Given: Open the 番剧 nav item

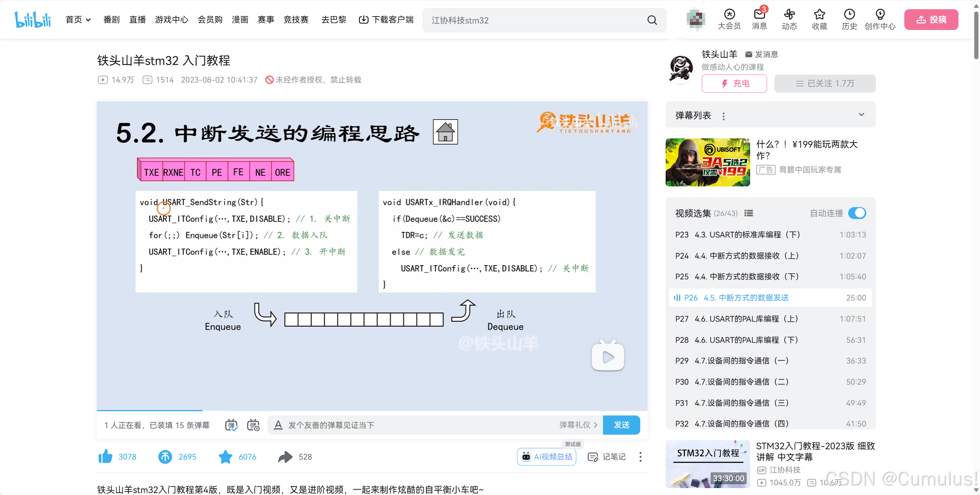Looking at the screenshot, I should tap(111, 20).
